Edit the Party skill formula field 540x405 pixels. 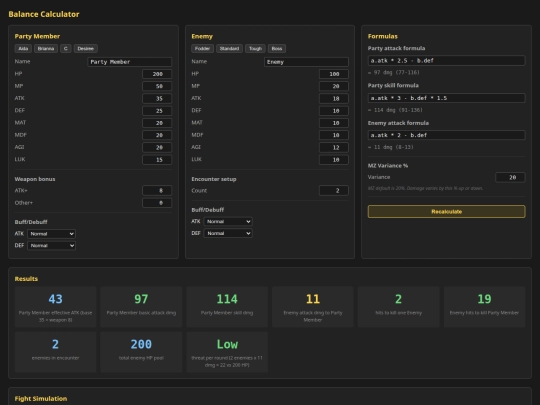446,98
